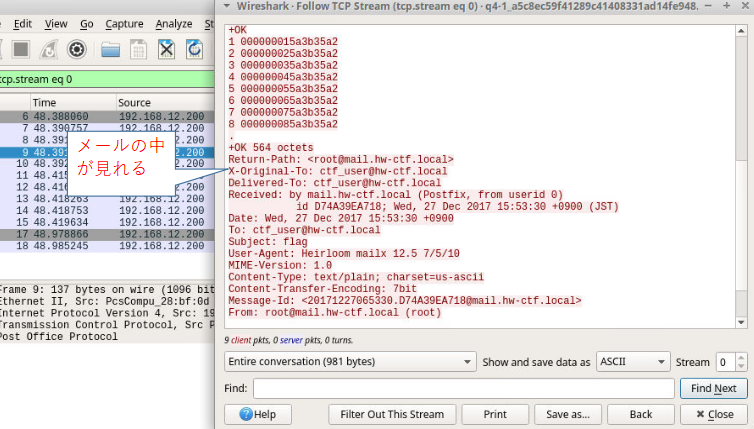
Task: Open the View menu
Action: pyautogui.click(x=56, y=24)
